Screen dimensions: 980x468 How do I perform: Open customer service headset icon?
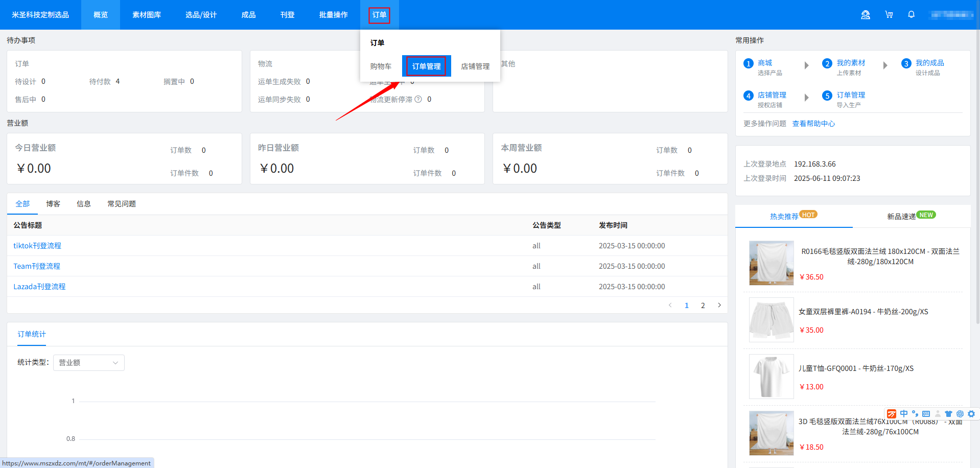click(865, 15)
